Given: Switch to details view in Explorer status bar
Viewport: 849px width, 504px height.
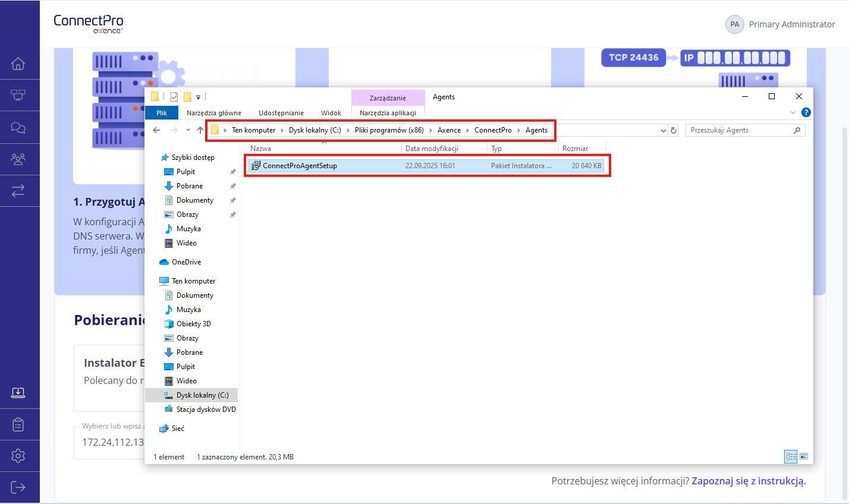Looking at the screenshot, I should click(x=791, y=456).
